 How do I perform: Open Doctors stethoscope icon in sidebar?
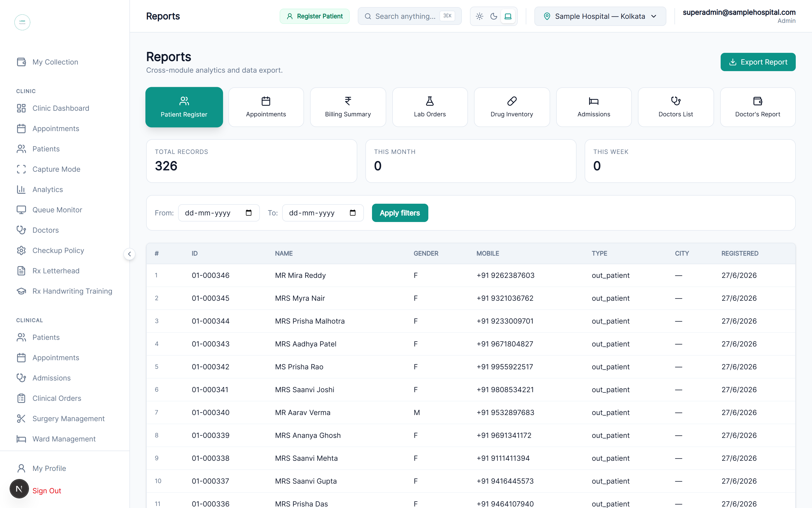pos(21,230)
